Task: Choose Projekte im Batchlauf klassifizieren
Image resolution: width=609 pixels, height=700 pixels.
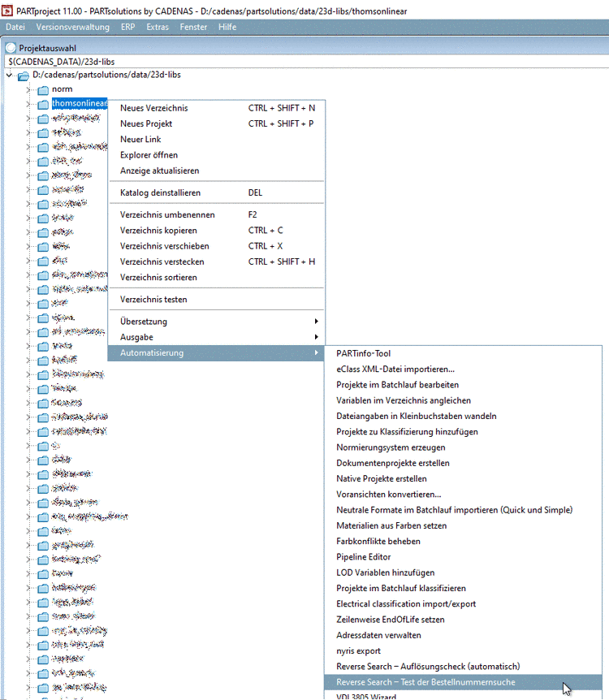Action: click(x=463, y=588)
